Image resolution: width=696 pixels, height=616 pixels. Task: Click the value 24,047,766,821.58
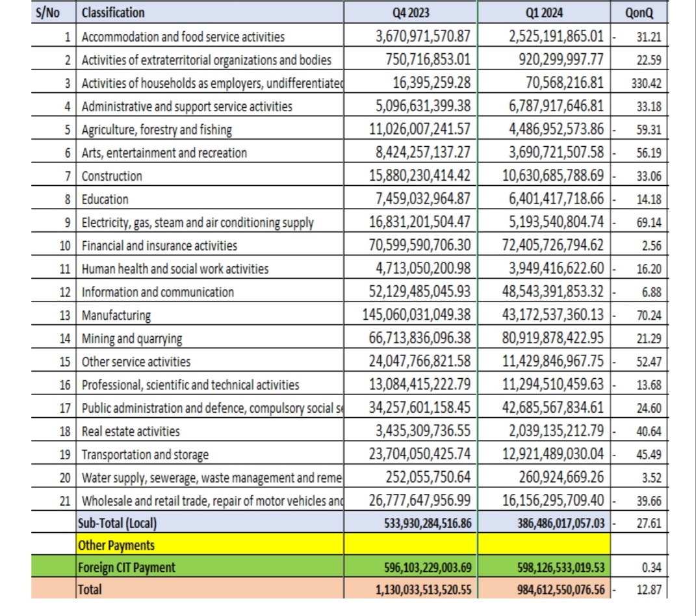[x=419, y=361]
